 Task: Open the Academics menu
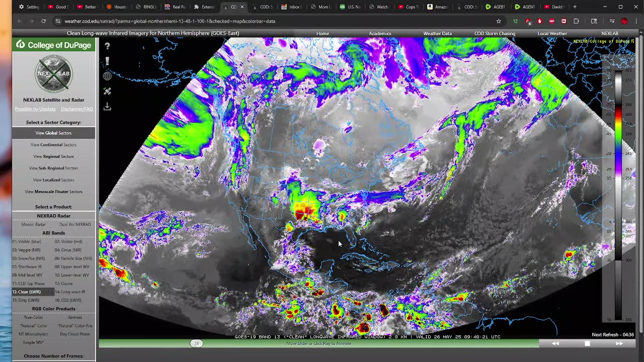click(x=380, y=34)
